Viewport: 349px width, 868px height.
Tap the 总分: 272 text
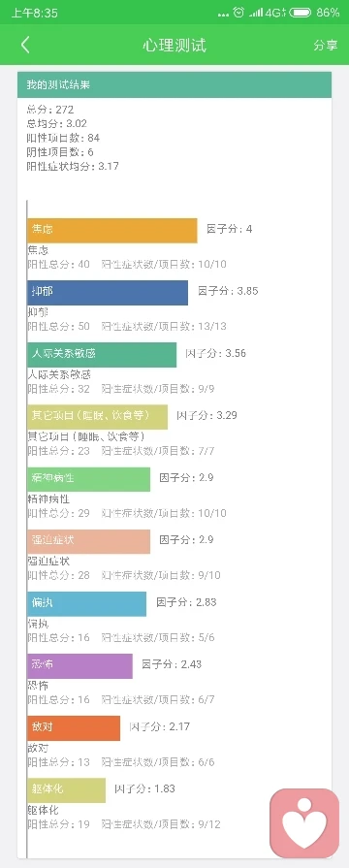click(49, 110)
